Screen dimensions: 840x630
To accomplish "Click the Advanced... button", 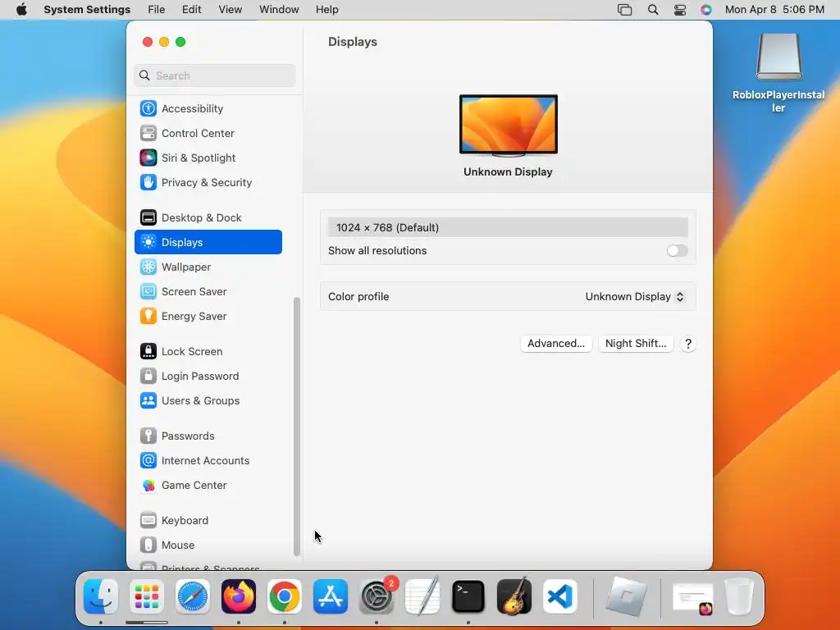I will [556, 344].
